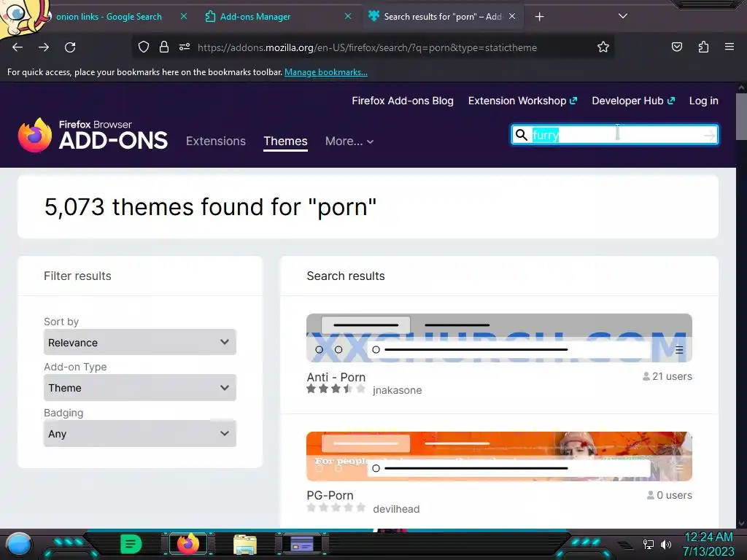The height and width of the screenshot is (560, 747).
Task: Open File Explorer from the taskbar
Action: pyautogui.click(x=245, y=544)
